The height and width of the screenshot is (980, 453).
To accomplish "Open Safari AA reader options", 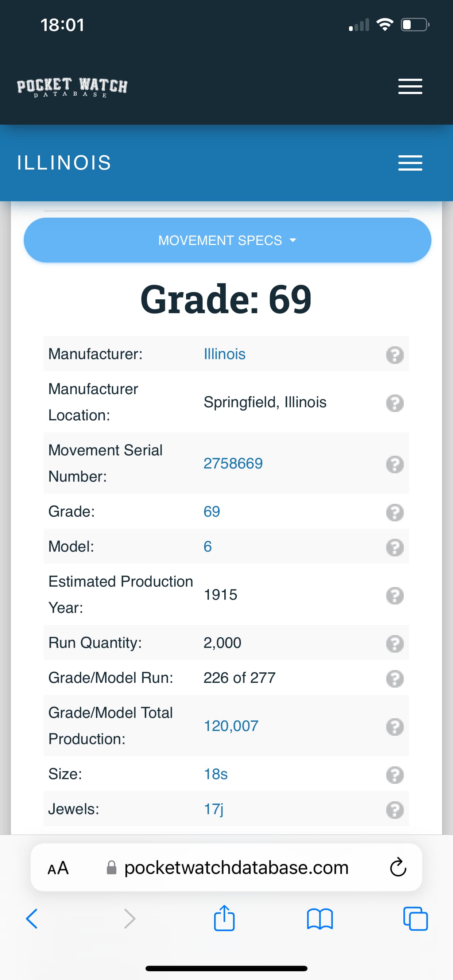I will point(58,868).
